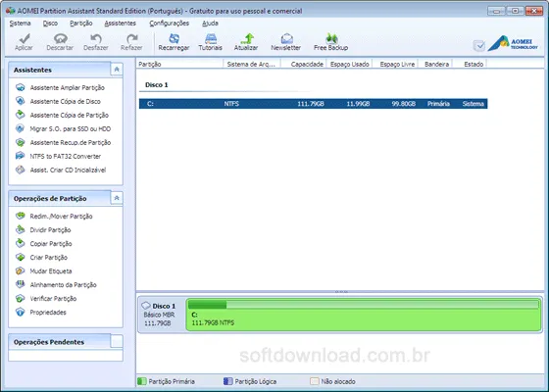
Task: Collapse the Operações de Partição panel
Action: (x=117, y=198)
